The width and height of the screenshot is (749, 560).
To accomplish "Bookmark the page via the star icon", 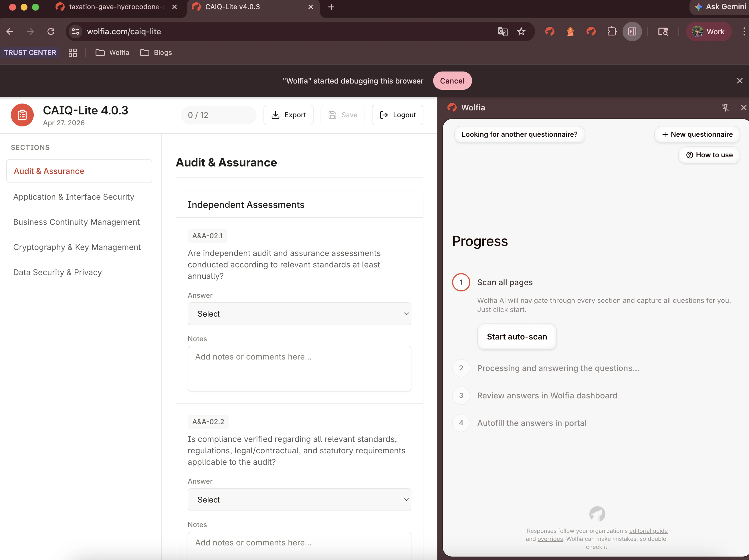I will [522, 31].
